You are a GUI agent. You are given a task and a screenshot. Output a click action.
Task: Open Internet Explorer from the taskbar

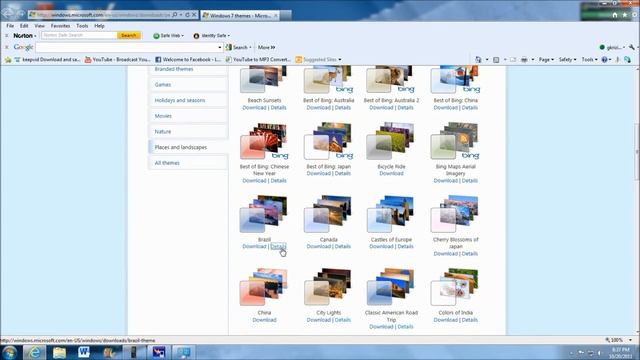34,352
